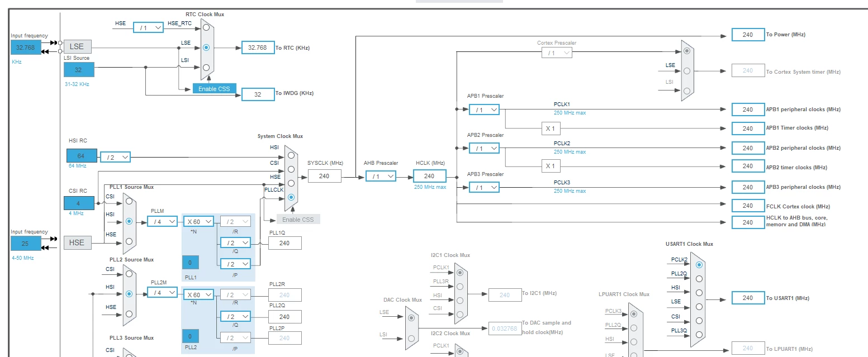Screen dimensions: 868x357
Task: Open the AHB Prescaler dropdown
Action: click(381, 176)
